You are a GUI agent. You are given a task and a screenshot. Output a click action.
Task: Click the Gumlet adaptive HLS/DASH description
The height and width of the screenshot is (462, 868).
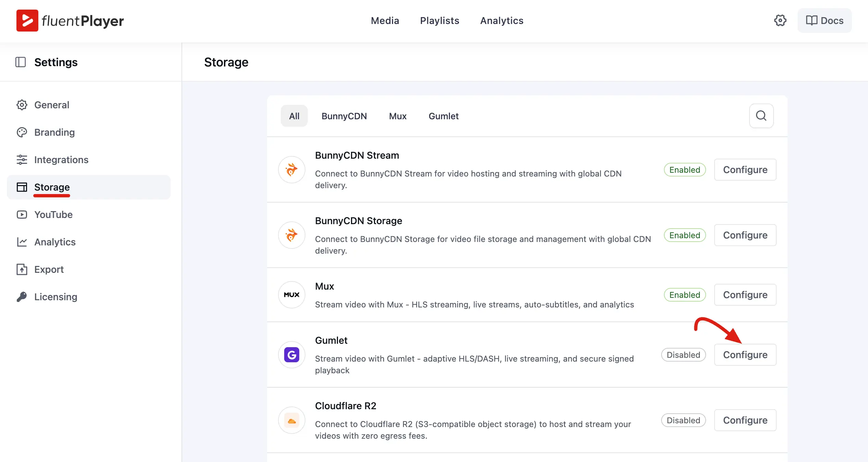pos(474,364)
